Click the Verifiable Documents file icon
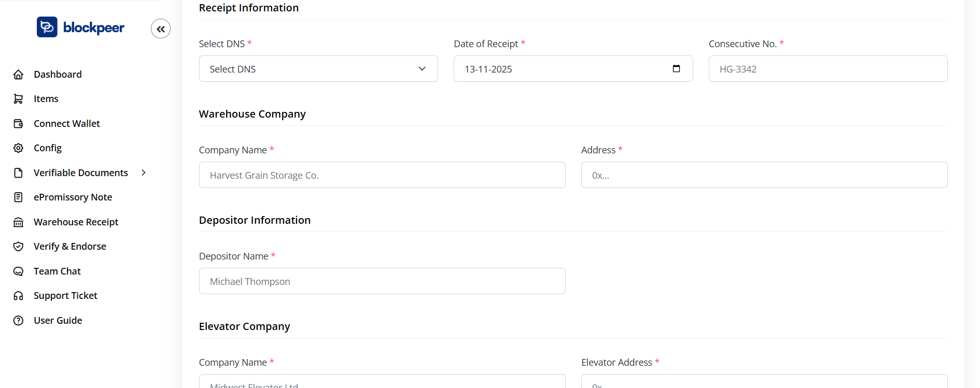 pos(19,173)
